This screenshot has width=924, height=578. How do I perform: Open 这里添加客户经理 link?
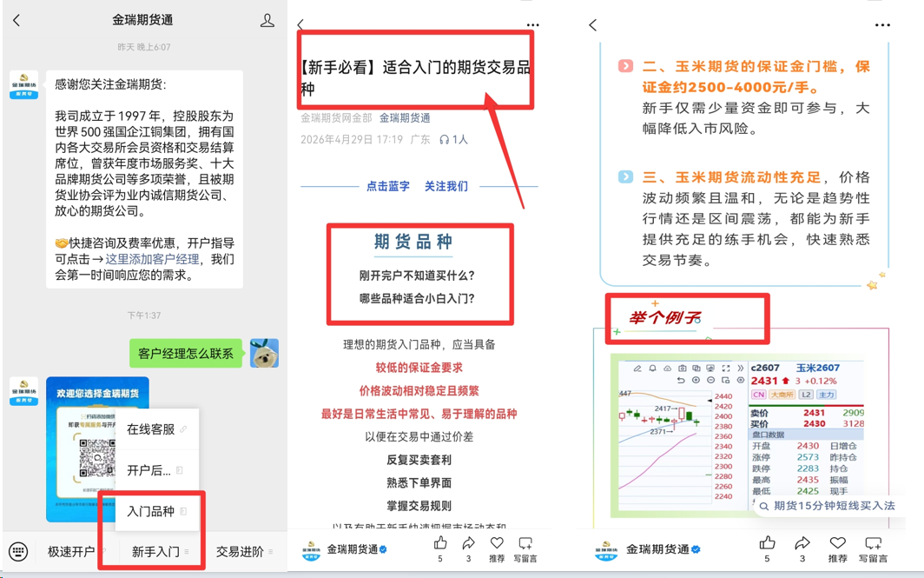pyautogui.click(x=152, y=259)
